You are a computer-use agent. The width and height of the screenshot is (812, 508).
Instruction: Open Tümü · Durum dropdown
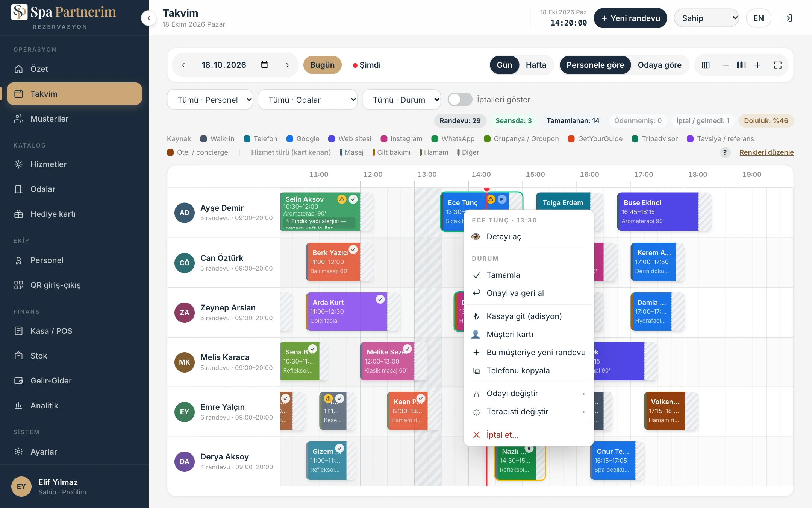tap(401, 100)
